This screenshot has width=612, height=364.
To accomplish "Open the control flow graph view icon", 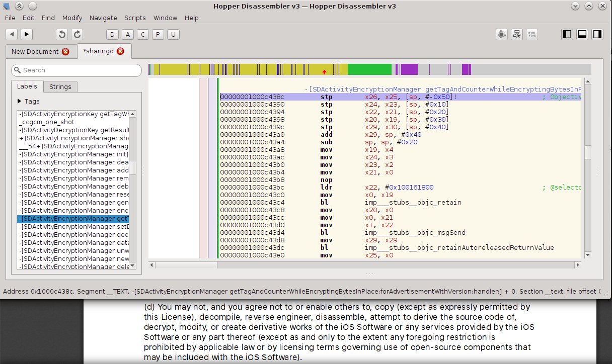I will pyautogui.click(x=516, y=34).
